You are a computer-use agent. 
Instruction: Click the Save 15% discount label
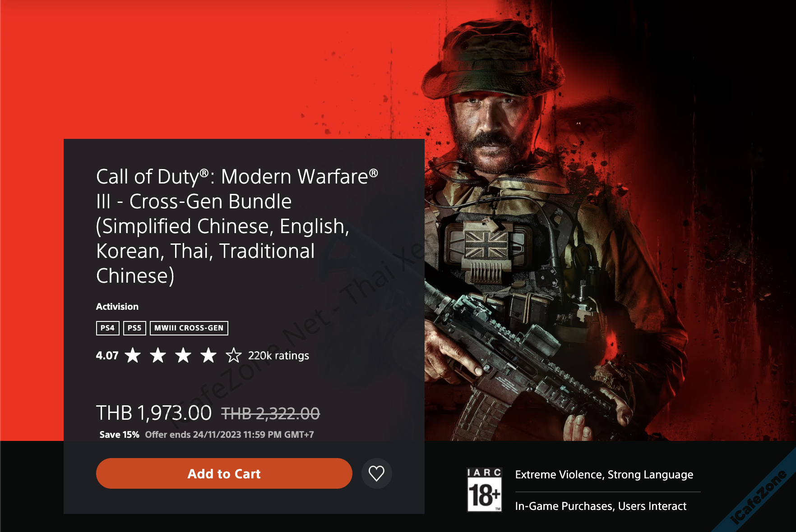(x=119, y=435)
